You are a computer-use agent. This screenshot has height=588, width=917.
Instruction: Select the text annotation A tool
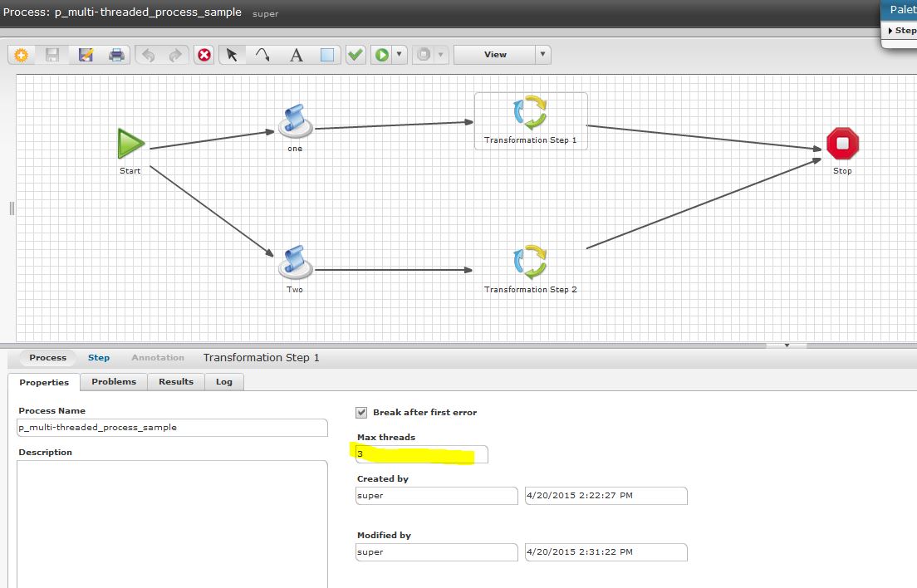[x=297, y=55]
